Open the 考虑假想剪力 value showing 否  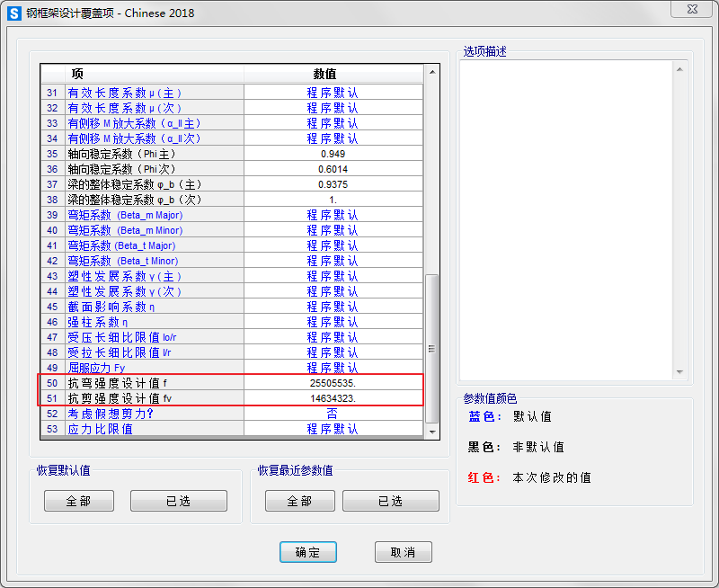(333, 414)
